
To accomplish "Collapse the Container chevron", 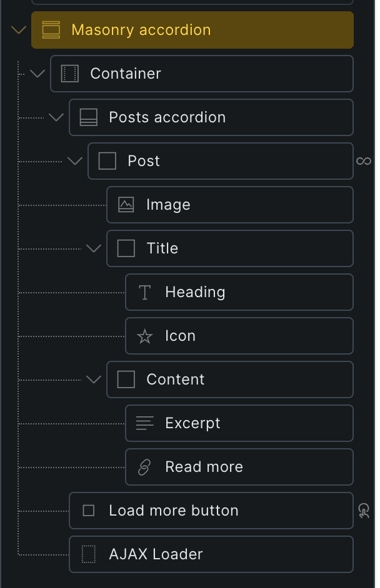I will pyautogui.click(x=37, y=74).
